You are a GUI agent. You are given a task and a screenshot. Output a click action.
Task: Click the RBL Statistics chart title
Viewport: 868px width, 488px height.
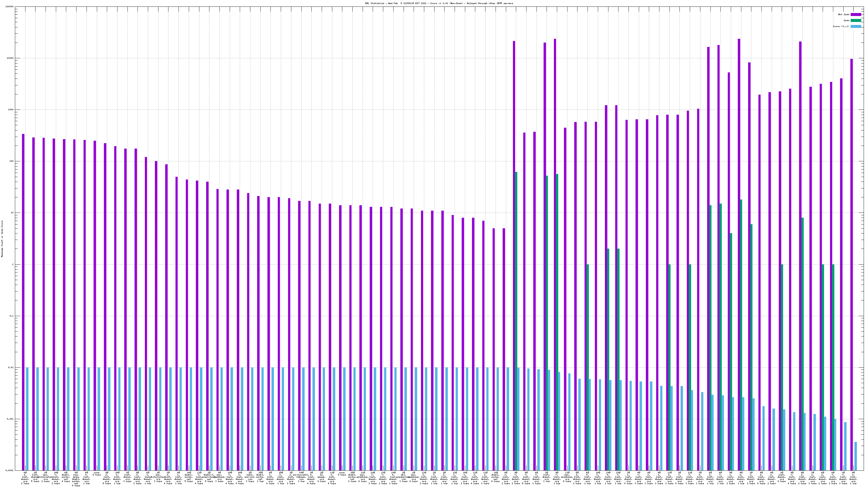point(439,3)
